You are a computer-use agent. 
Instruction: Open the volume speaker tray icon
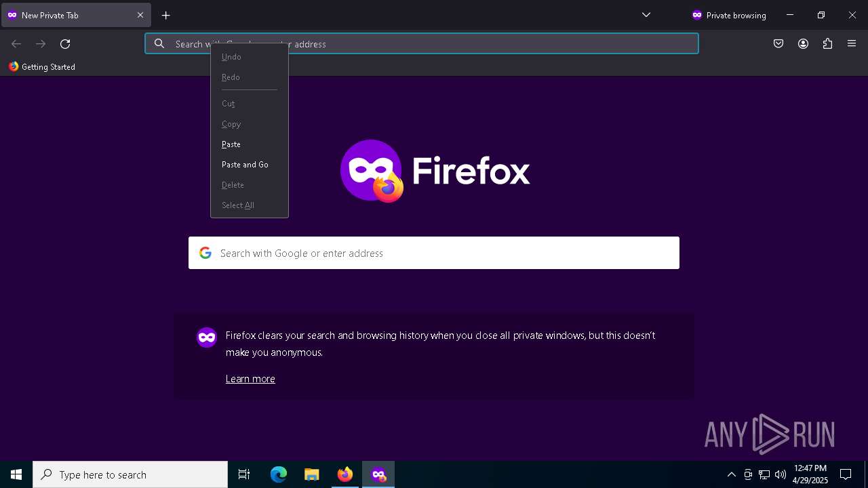(781, 474)
